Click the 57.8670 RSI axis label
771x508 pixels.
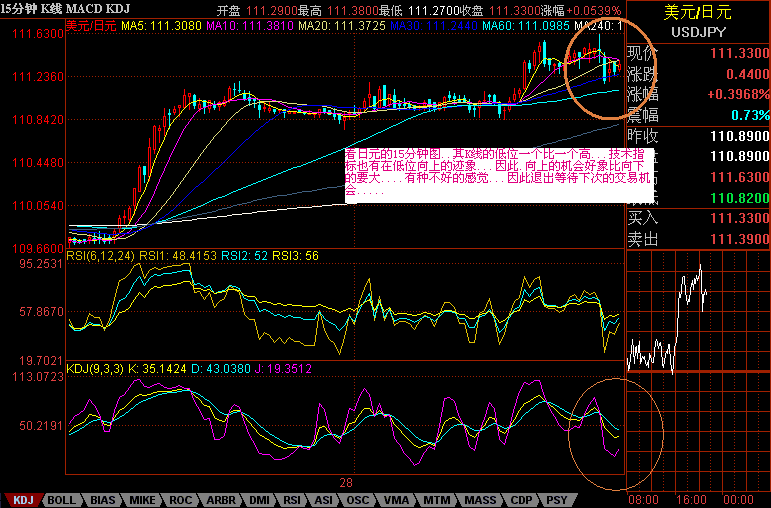[41, 312]
